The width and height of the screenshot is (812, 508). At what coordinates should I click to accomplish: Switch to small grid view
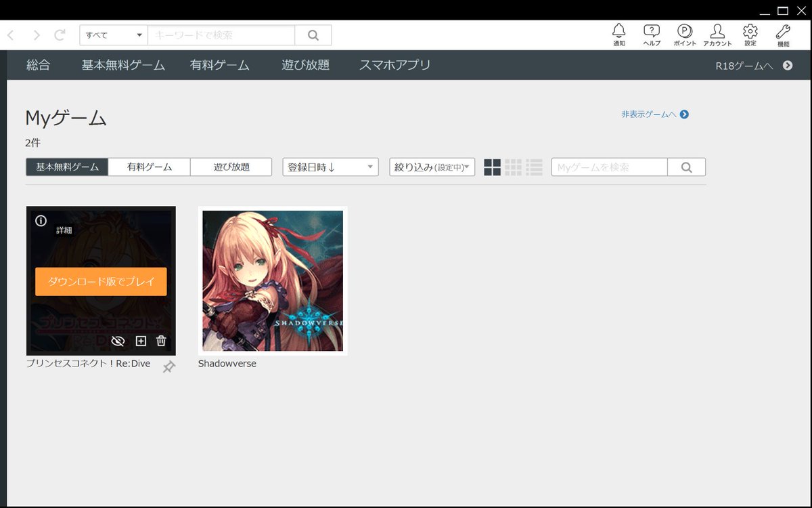[514, 167]
